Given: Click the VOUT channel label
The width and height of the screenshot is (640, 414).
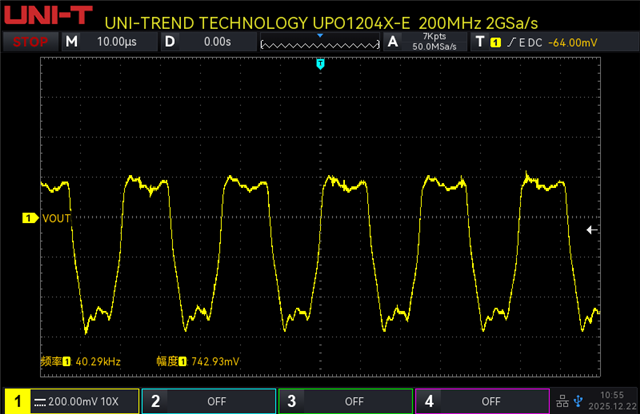Looking at the screenshot, I should (56, 218).
